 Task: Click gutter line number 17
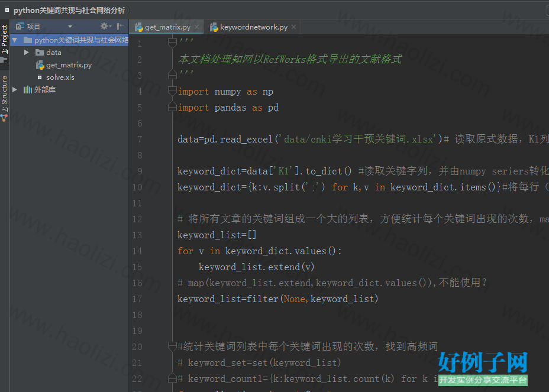137,299
